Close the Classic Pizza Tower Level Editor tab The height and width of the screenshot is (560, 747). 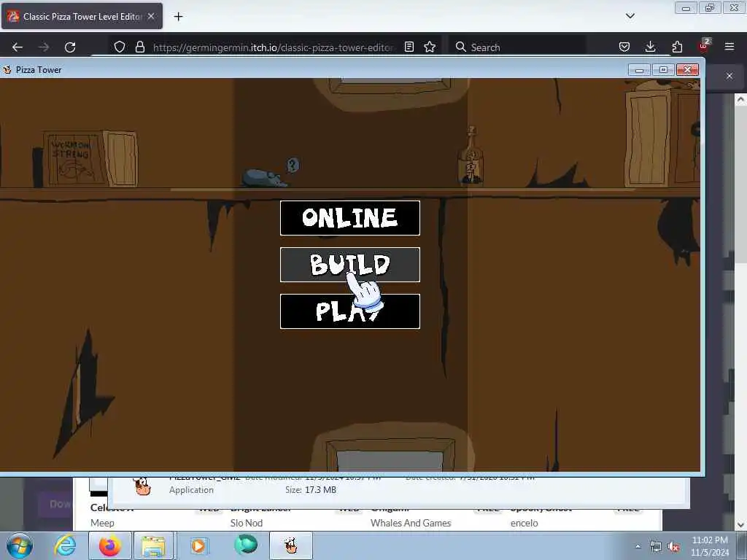[151, 16]
